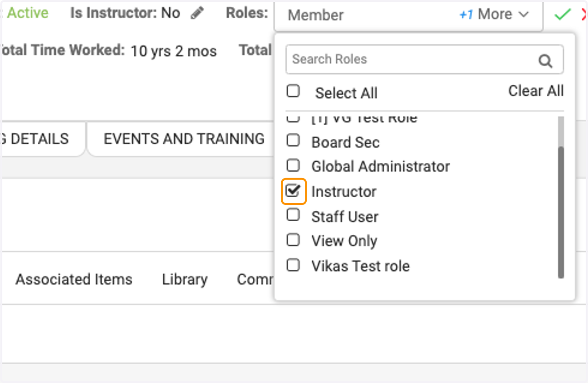
Task: Switch to the Associated Items tab
Action: coord(74,279)
